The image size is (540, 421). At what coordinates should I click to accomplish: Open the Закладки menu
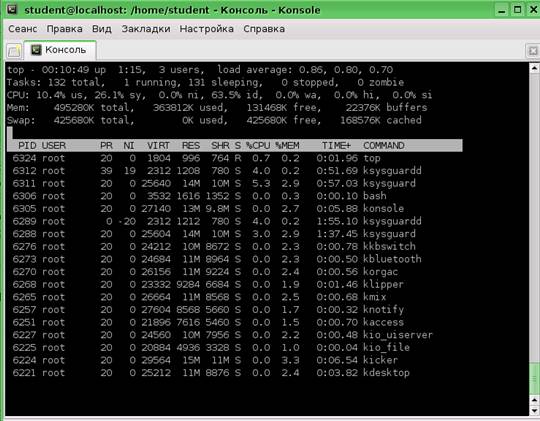pyautogui.click(x=146, y=29)
